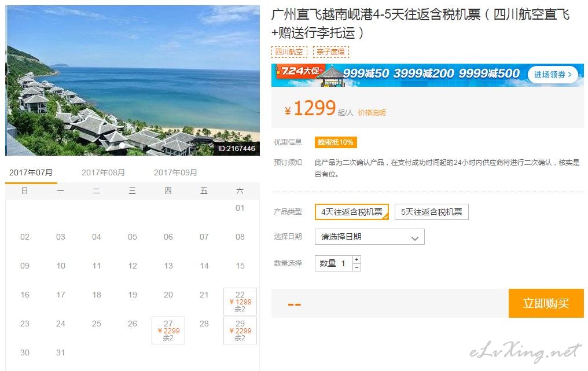Image resolution: width=588 pixels, height=371 pixels.
Task: Click the 产品类型 product type label
Action: [288, 212]
